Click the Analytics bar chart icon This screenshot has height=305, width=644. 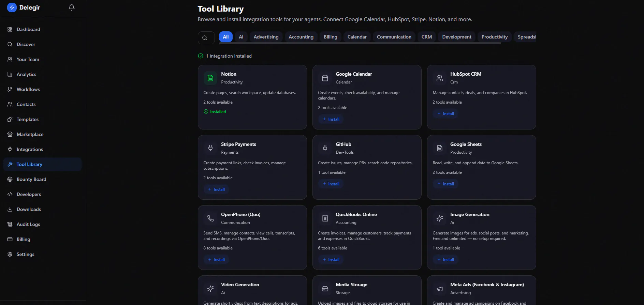tap(10, 74)
